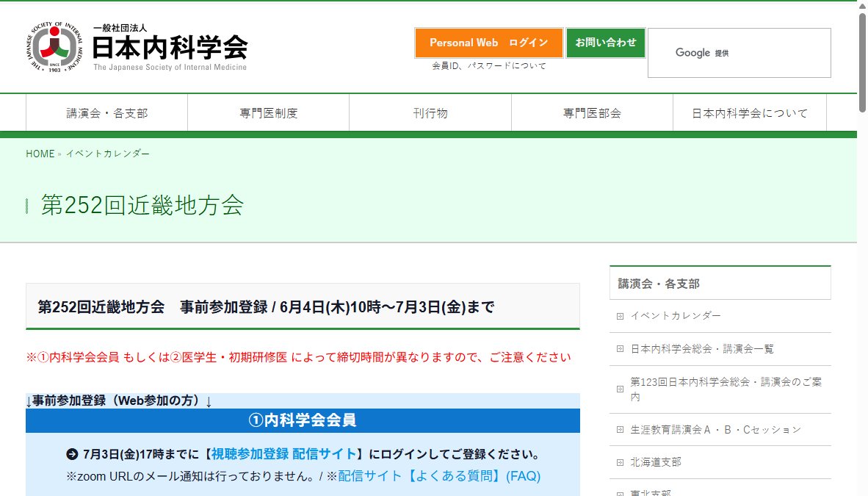Viewport: 868px width, 496px height.
Task: Click the vertical page scrollbar
Action: pyautogui.click(x=862, y=62)
